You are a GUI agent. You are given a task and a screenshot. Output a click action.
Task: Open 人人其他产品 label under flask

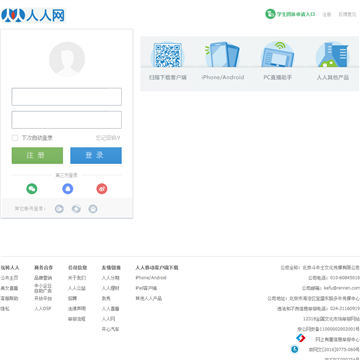coord(333,77)
